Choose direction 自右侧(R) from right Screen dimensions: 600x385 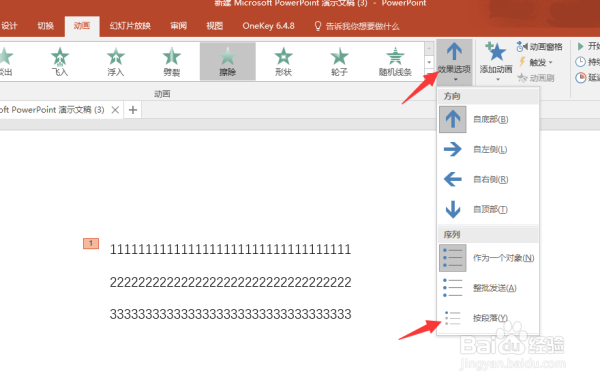[x=488, y=179]
